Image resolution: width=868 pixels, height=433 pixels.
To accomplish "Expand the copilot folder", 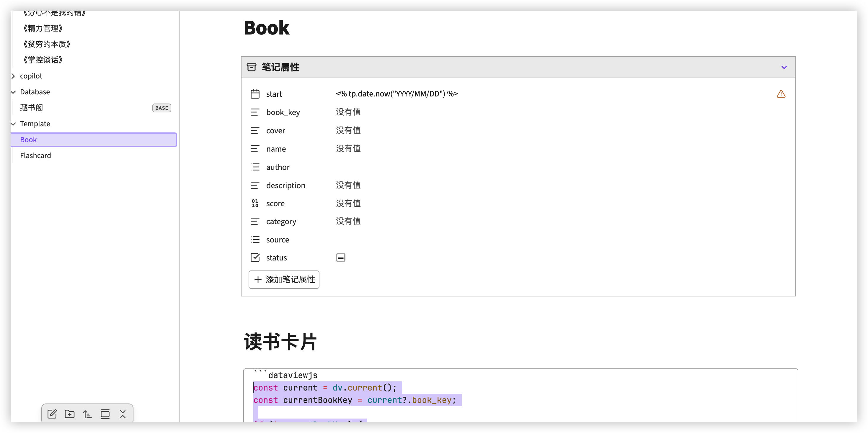I will [14, 76].
